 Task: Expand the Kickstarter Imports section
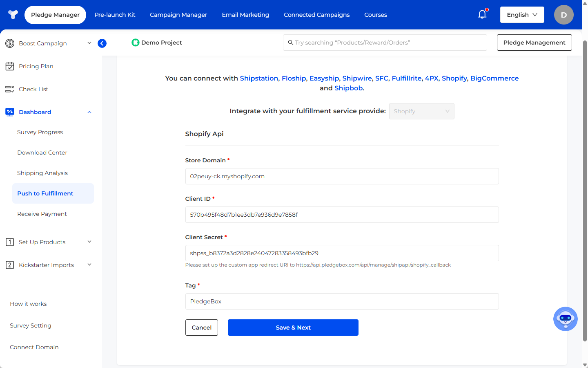89,265
